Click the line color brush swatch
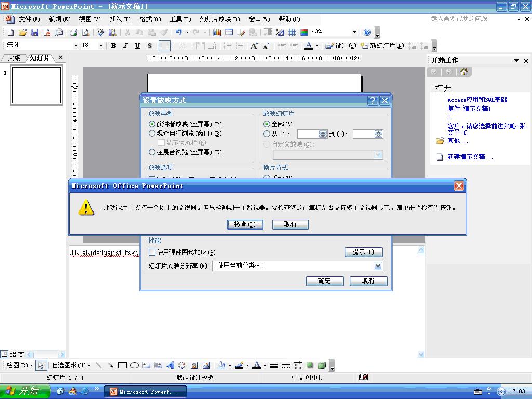 point(239,365)
